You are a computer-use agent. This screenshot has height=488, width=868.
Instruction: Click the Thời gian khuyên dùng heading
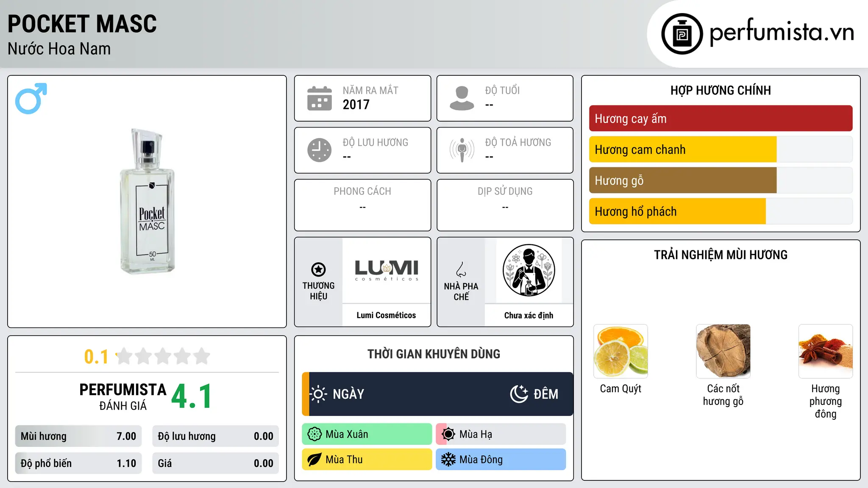[x=434, y=354]
